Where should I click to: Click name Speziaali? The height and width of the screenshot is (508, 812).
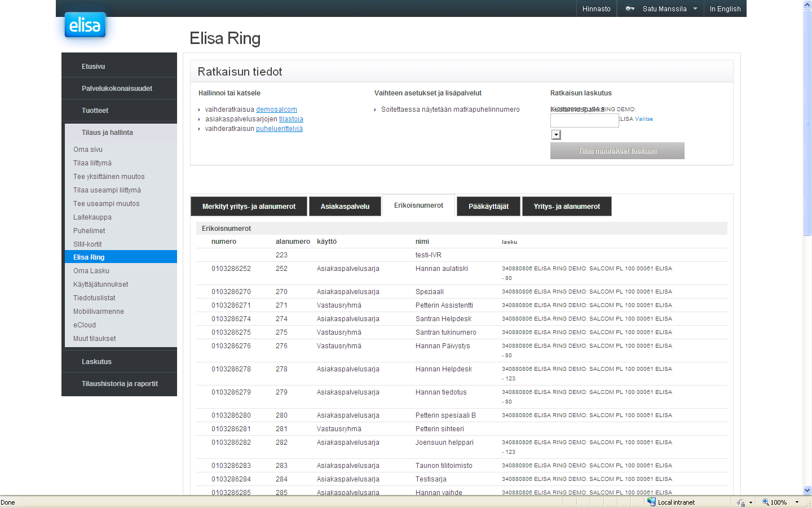[x=430, y=292]
